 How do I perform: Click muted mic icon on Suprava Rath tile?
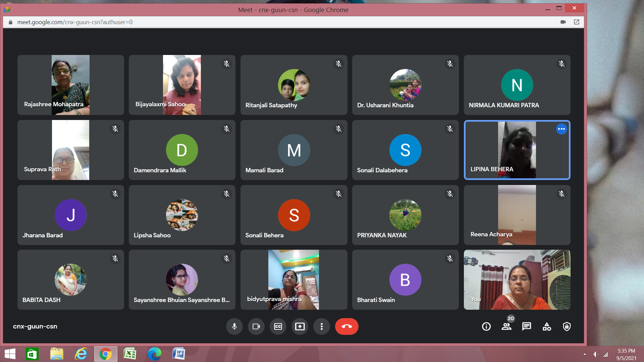115,129
